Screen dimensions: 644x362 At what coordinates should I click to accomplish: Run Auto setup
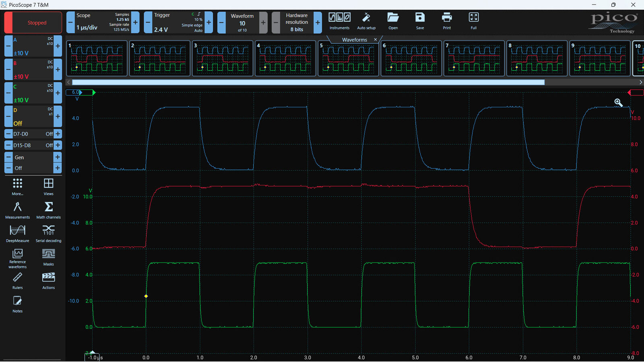coord(366,22)
